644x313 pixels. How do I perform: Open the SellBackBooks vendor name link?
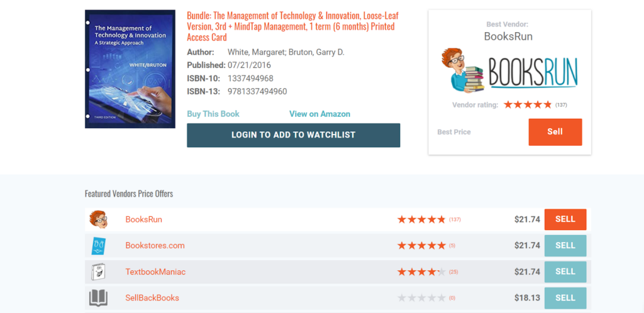(x=152, y=298)
